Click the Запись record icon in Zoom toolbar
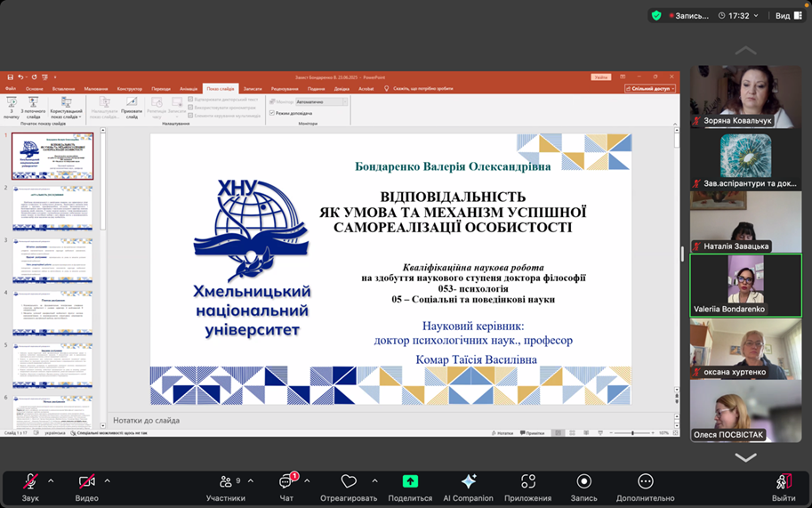This screenshot has height=508, width=812. [x=583, y=481]
